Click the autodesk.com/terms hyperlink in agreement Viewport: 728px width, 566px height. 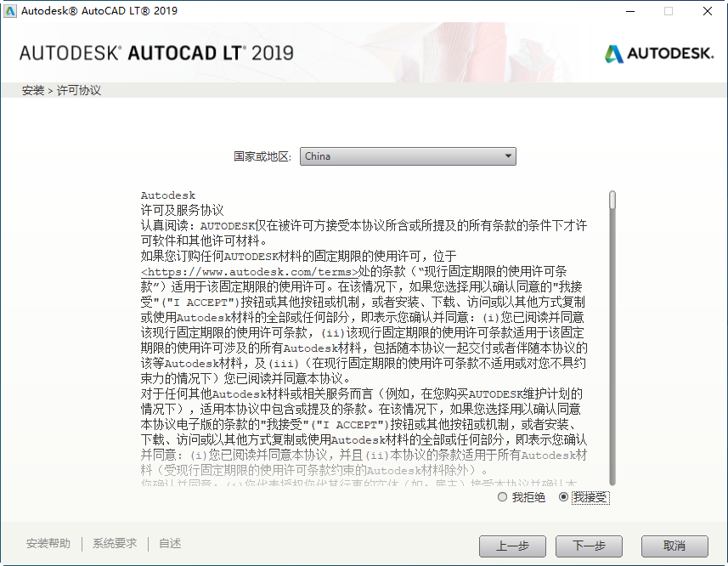pyautogui.click(x=250, y=272)
